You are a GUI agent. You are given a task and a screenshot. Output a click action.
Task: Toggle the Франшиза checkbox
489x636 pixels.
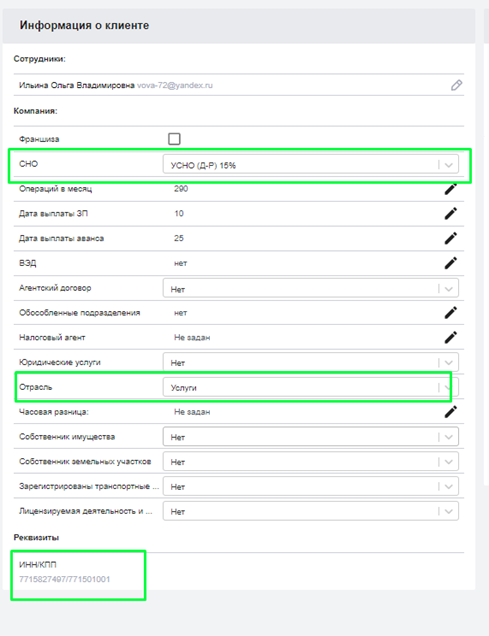(174, 139)
